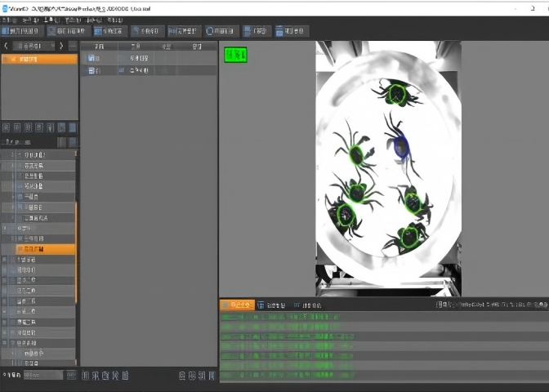Viewport: 549px width, 392px height.
Task: Switch to the second tab in the bottom log panel
Action: (x=271, y=305)
